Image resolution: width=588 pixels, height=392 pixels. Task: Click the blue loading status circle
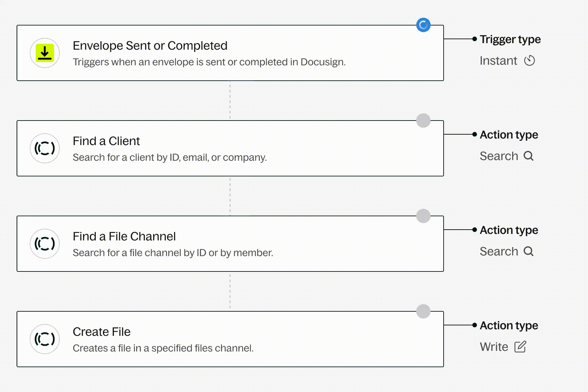423,25
